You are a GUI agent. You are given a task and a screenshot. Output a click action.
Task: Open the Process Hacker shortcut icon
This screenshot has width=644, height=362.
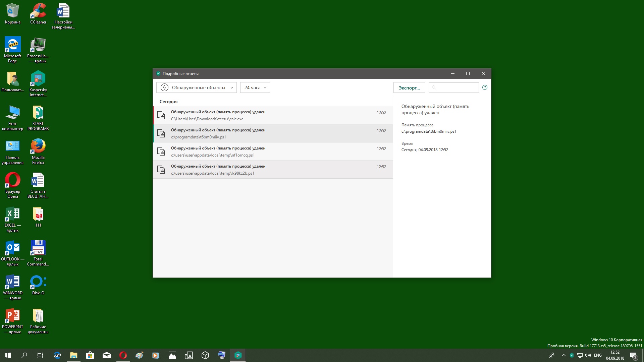point(38,45)
